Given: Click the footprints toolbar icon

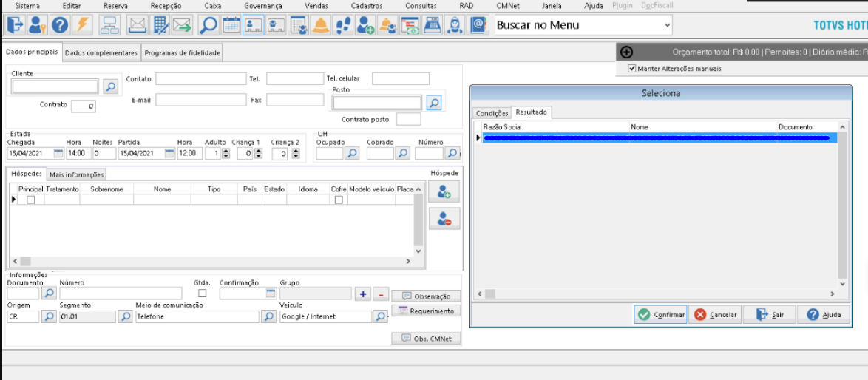Looking at the screenshot, I should coord(343,25).
